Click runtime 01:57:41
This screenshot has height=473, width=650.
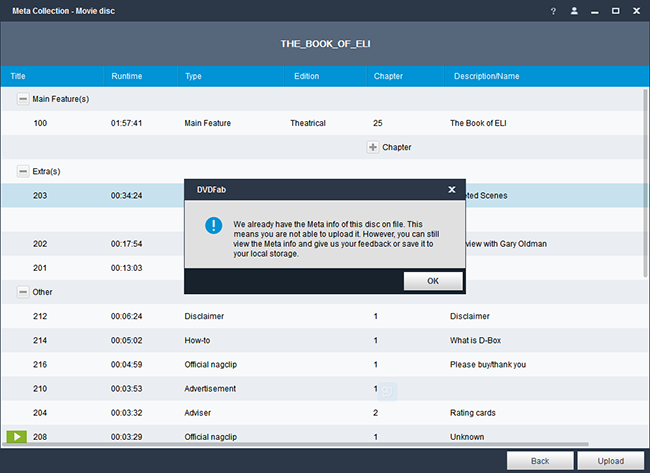126,123
